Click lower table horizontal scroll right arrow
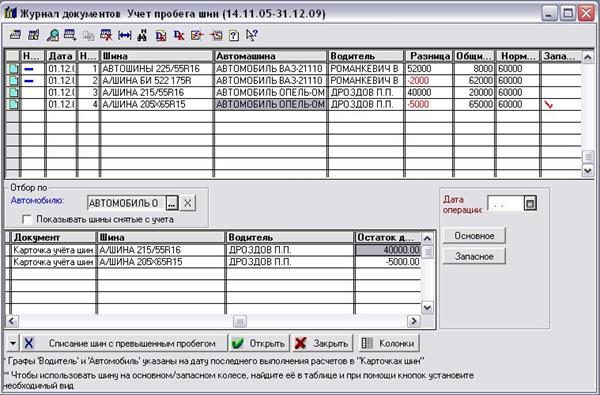This screenshot has width=600, height=395. 414,321
